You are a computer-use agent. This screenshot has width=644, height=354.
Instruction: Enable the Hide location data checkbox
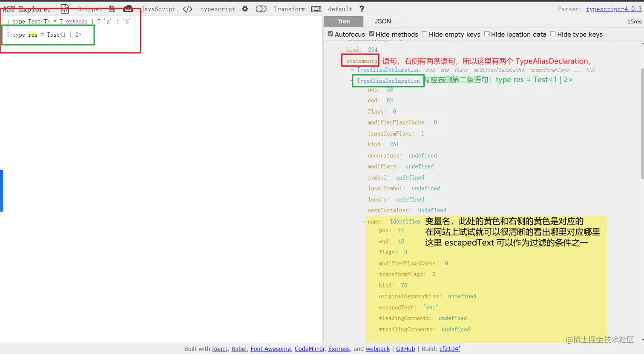487,34
